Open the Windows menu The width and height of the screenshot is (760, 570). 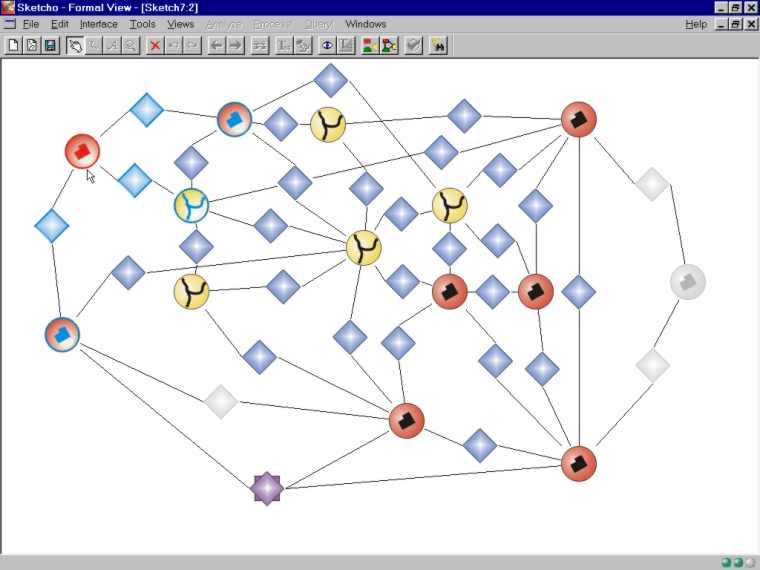click(365, 24)
